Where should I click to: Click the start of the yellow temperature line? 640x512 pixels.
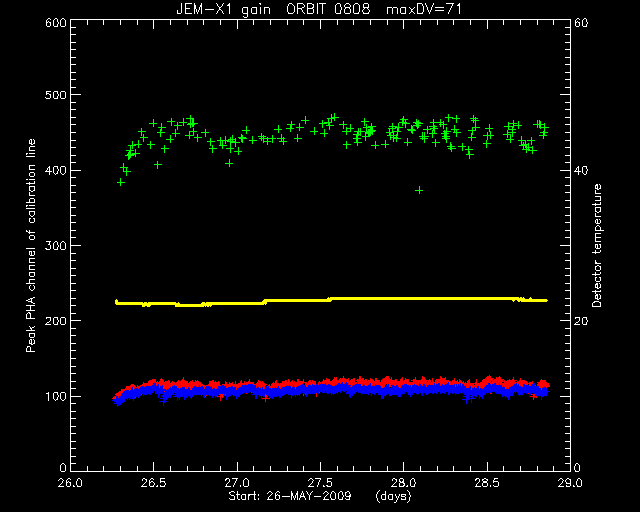click(116, 302)
